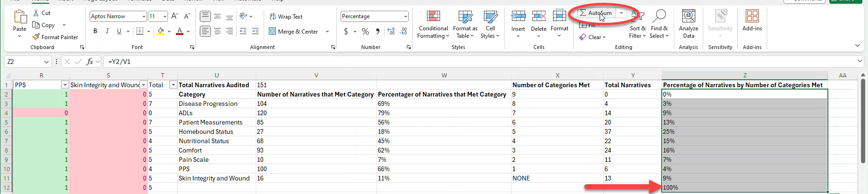
Task: Click the Merge & Center button
Action: [294, 31]
